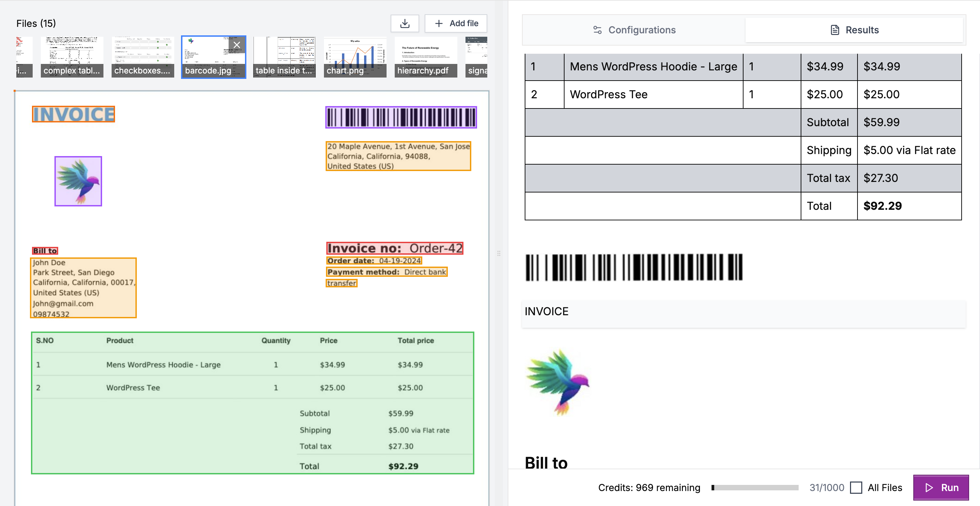
Task: Select the Invoice no Order-42 highlighted region
Action: (x=395, y=248)
